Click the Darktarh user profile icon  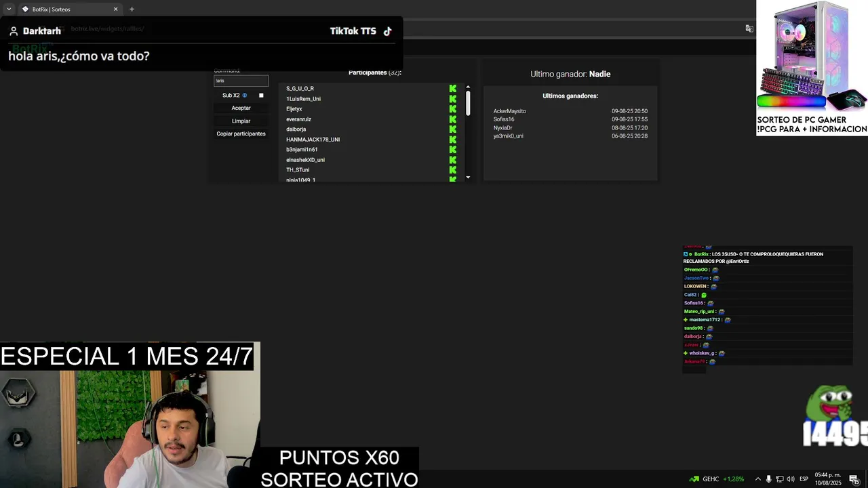(x=14, y=31)
